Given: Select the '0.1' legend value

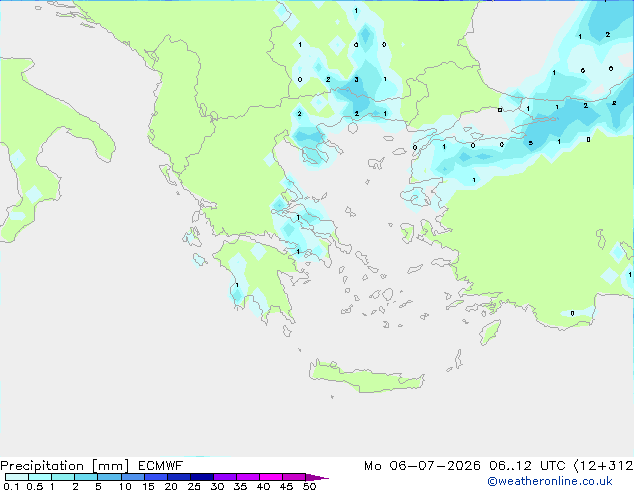Looking at the screenshot, I should [11, 486].
